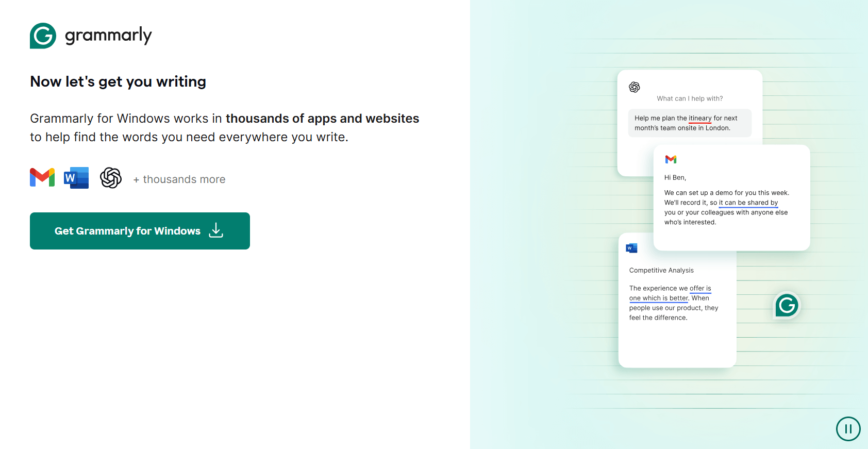Click the floating Grammarly badge in the illustration
Viewport: 868px width, 449px height.
[787, 306]
